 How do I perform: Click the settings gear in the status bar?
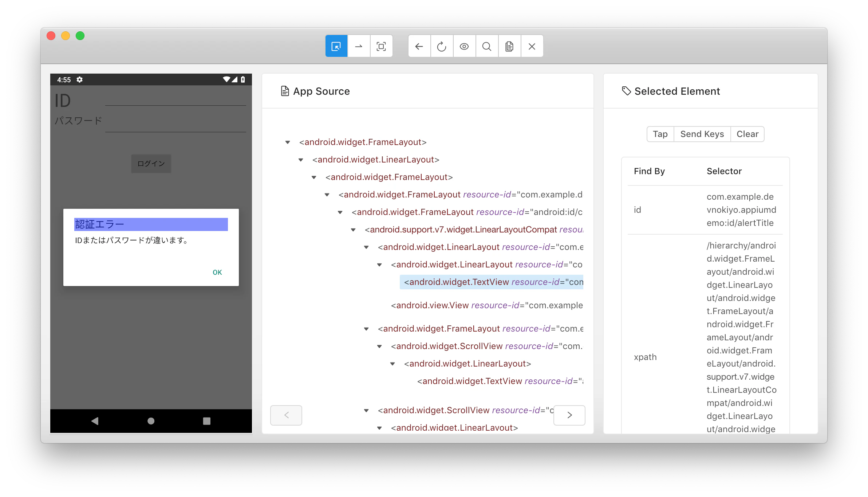[79, 79]
